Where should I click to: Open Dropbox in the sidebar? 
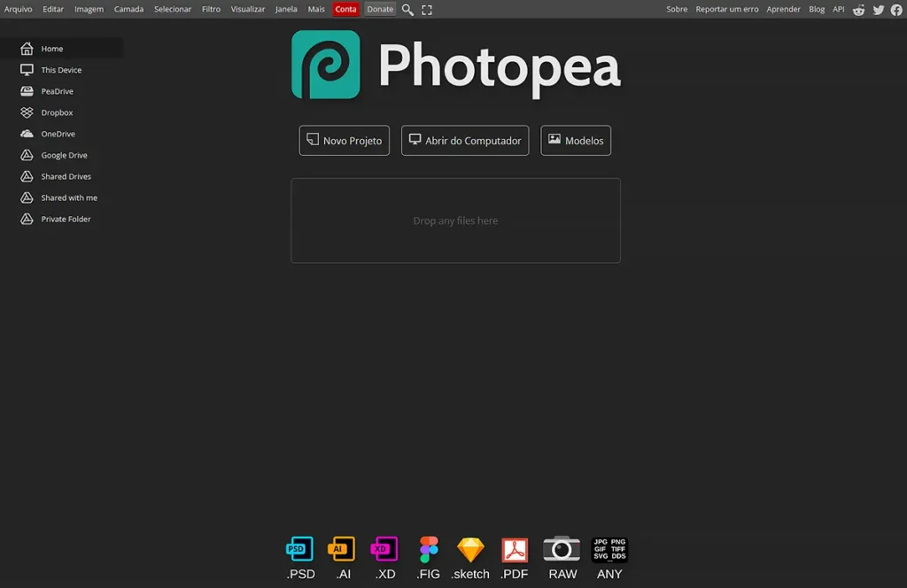[61, 112]
